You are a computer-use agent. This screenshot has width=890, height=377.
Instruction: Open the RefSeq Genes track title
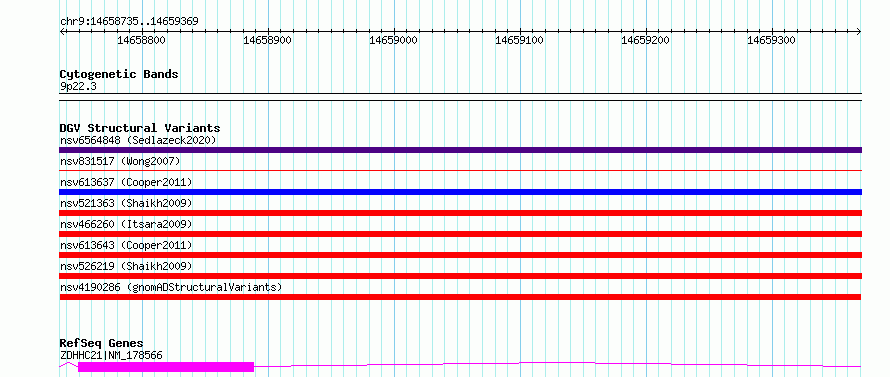click(101, 344)
